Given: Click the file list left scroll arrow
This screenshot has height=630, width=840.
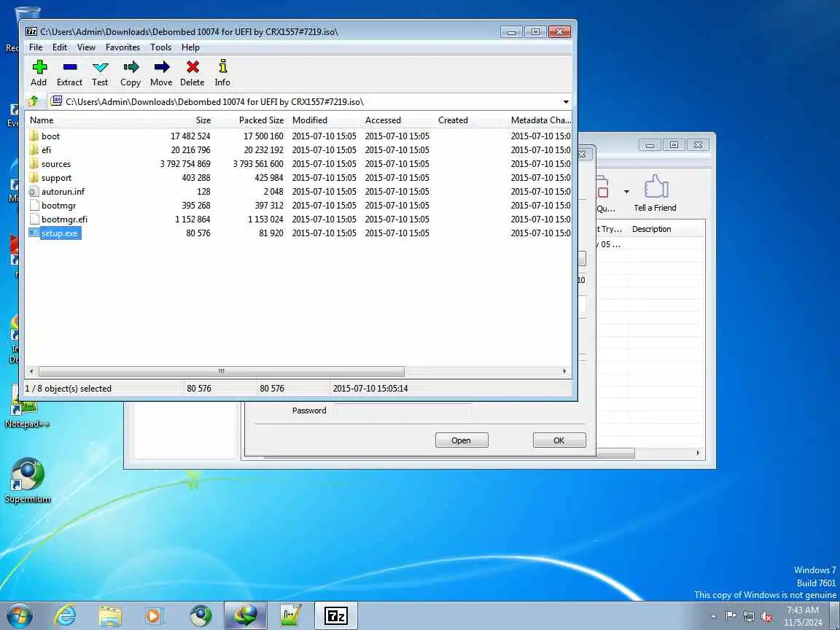Looking at the screenshot, I should tap(31, 371).
